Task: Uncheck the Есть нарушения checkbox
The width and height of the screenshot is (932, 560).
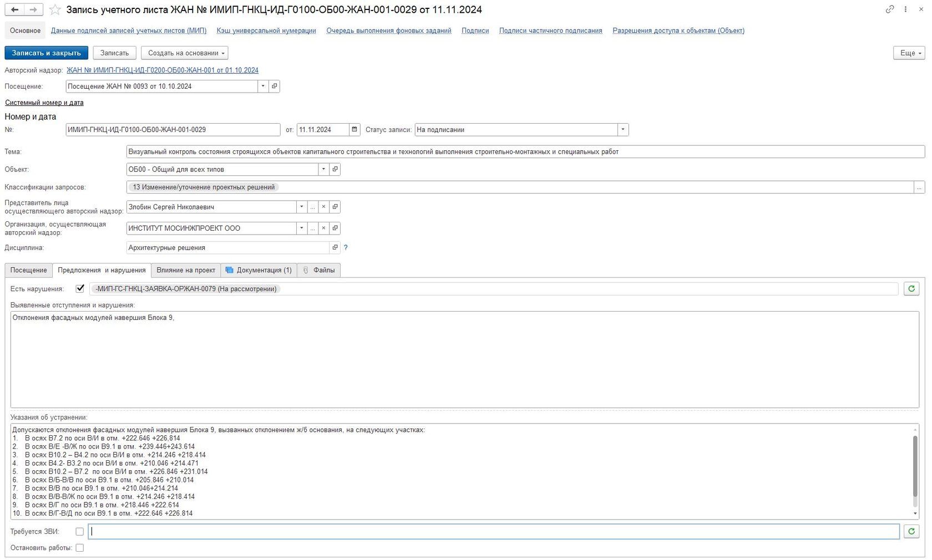Action: click(80, 288)
